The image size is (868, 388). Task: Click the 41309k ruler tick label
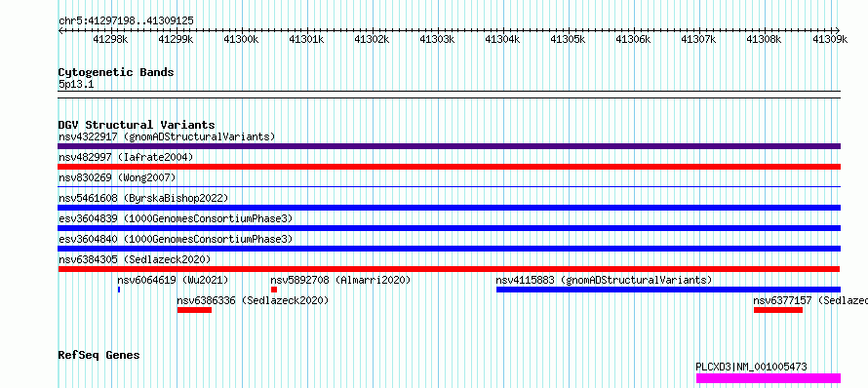click(x=830, y=39)
